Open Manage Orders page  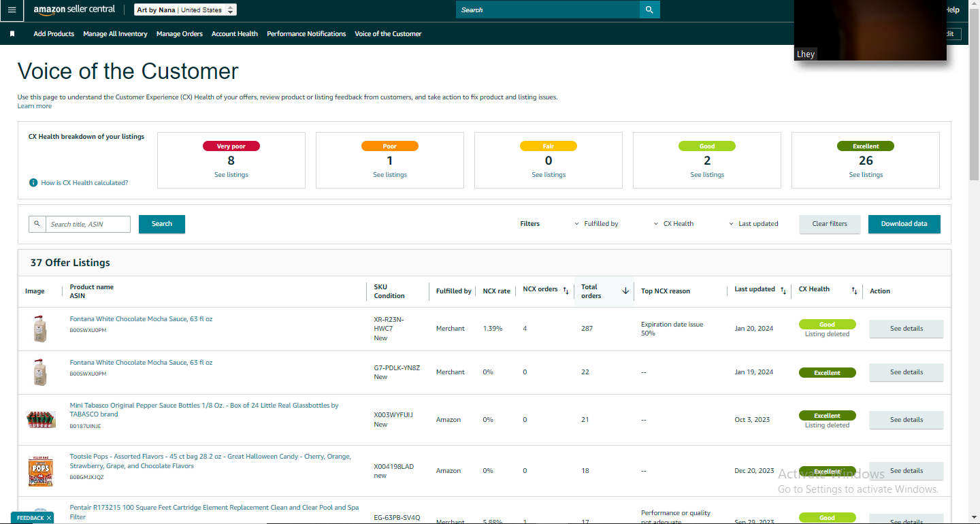pos(180,34)
